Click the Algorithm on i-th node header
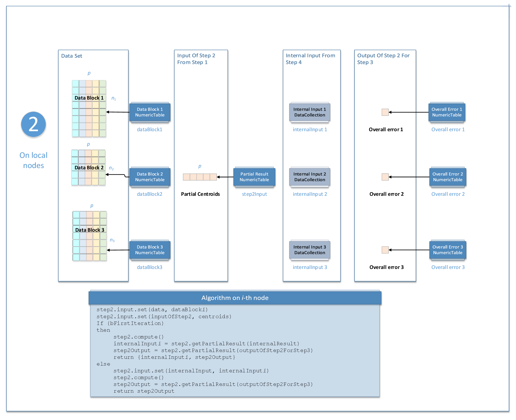Viewport: 516px width, 420px height. (235, 298)
